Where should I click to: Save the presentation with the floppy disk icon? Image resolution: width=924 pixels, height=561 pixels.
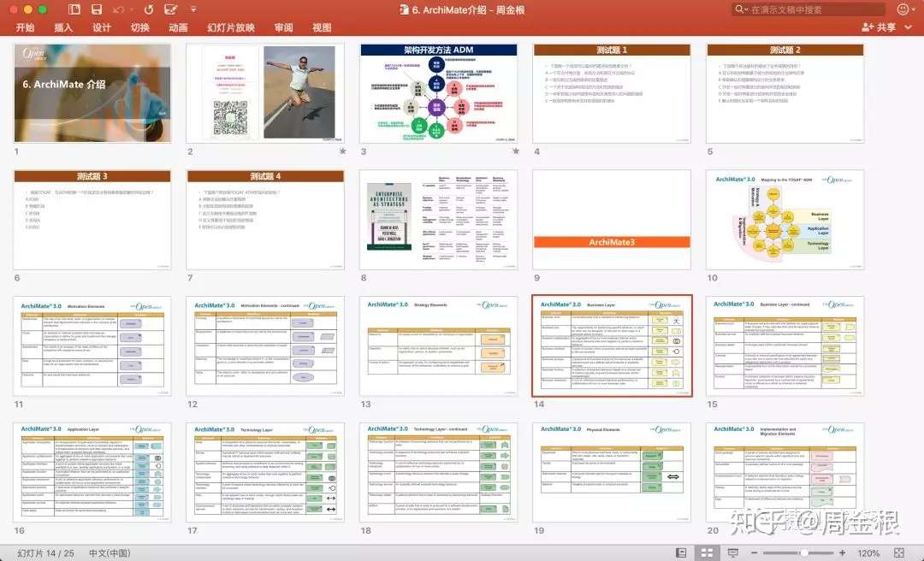coord(97,9)
